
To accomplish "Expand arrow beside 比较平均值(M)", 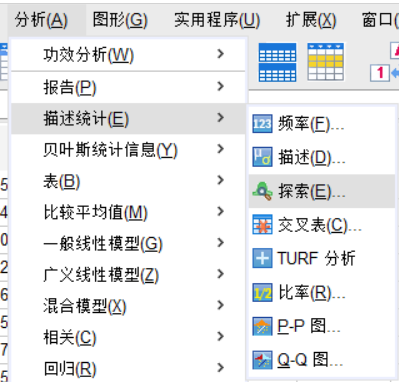I will click(x=220, y=211).
